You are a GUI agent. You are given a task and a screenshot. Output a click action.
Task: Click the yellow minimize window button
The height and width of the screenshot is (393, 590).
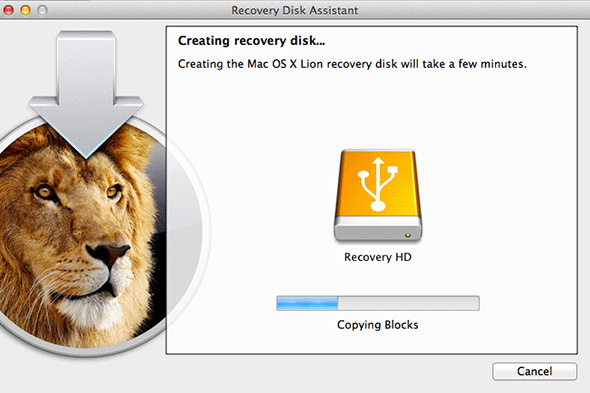(26, 10)
